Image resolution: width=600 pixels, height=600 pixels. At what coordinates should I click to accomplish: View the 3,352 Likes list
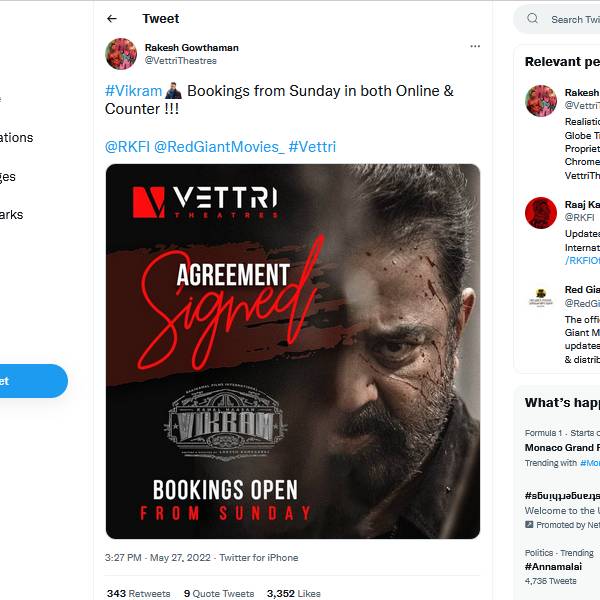(x=294, y=593)
